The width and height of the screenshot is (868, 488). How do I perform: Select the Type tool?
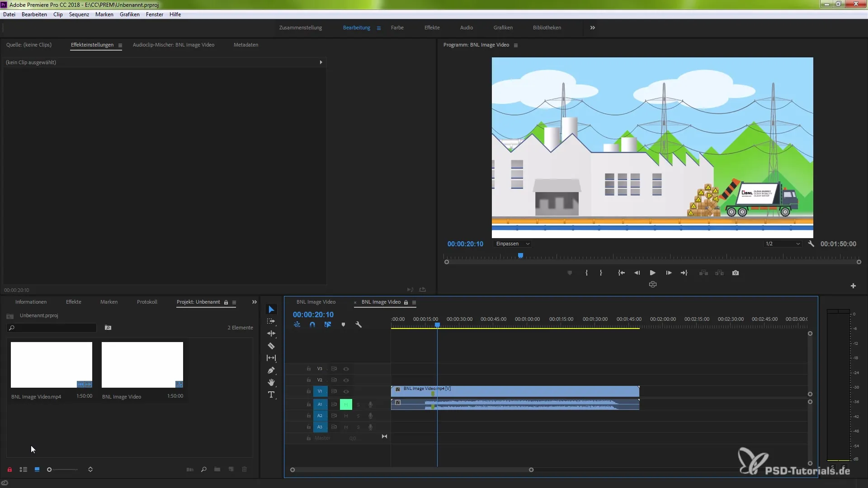tap(271, 395)
